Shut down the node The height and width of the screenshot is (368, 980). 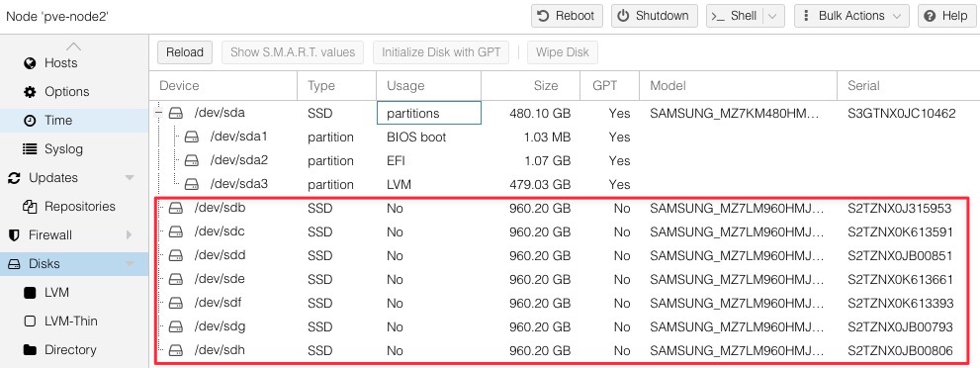(x=654, y=16)
